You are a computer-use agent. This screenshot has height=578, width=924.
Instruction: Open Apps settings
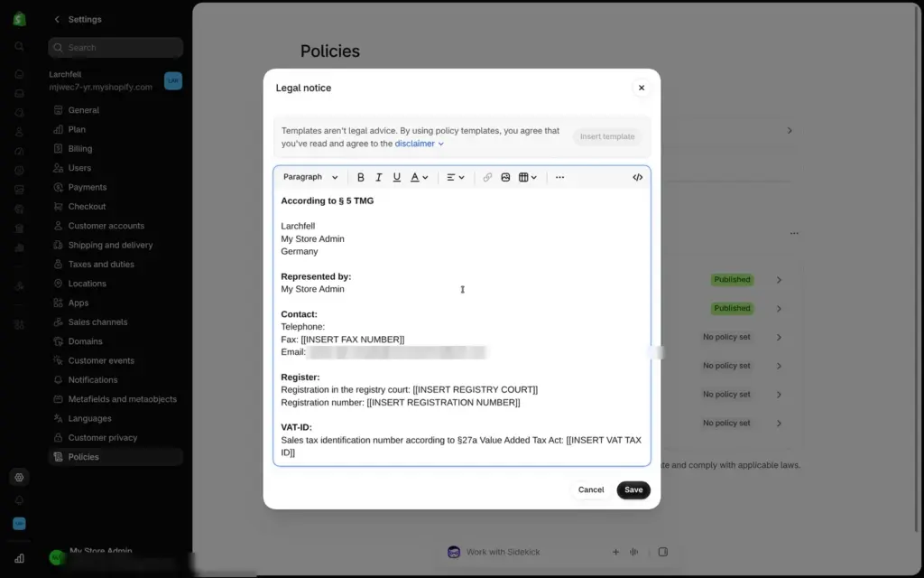point(115,303)
